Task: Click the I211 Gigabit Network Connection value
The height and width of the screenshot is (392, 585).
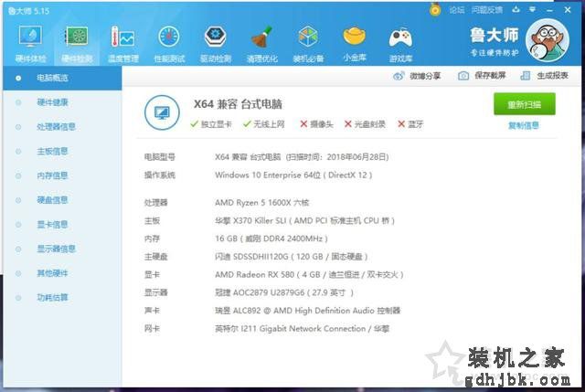Action: [x=302, y=329]
